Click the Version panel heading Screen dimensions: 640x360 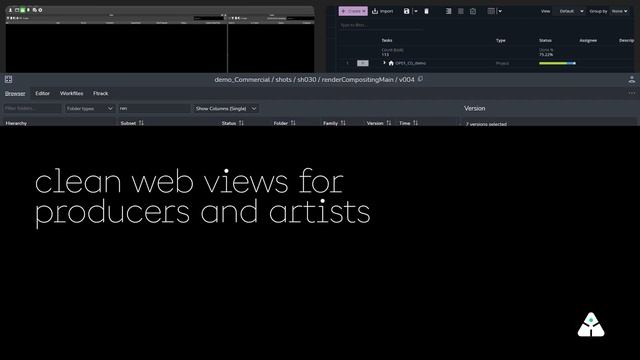(475, 109)
